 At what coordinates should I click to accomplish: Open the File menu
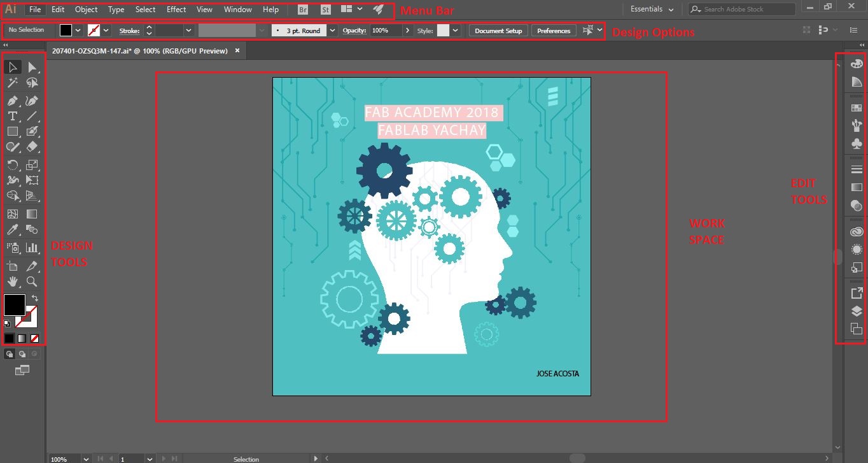coord(35,10)
